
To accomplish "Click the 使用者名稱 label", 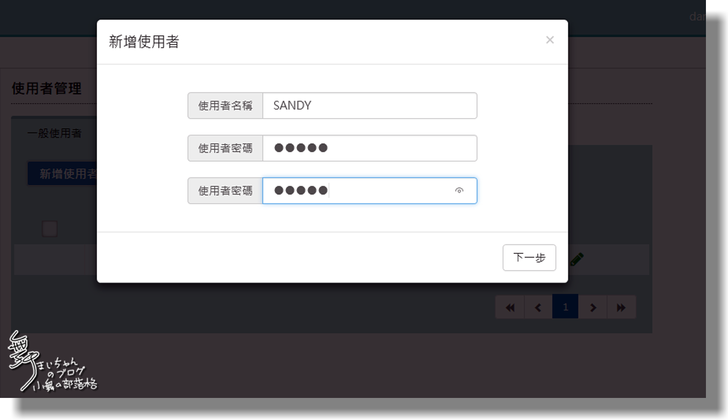I will tap(225, 106).
